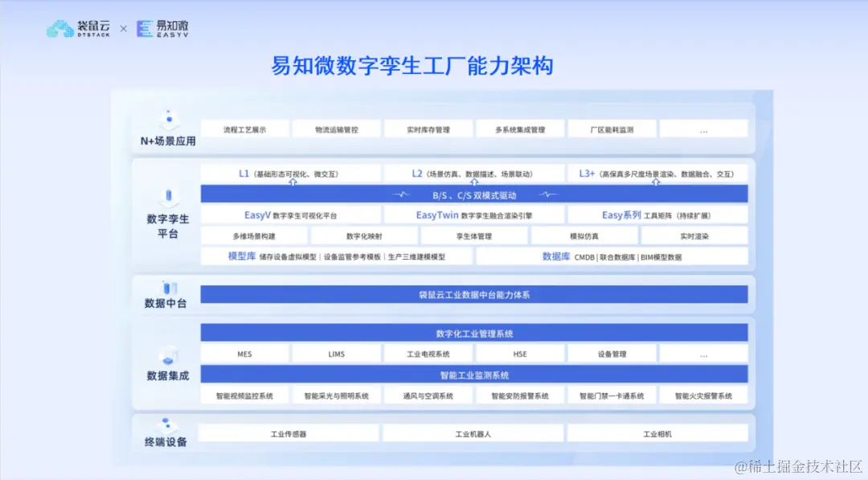868x480 pixels.
Task: Select the 智能火灾报警系统 box
Action: click(x=703, y=396)
